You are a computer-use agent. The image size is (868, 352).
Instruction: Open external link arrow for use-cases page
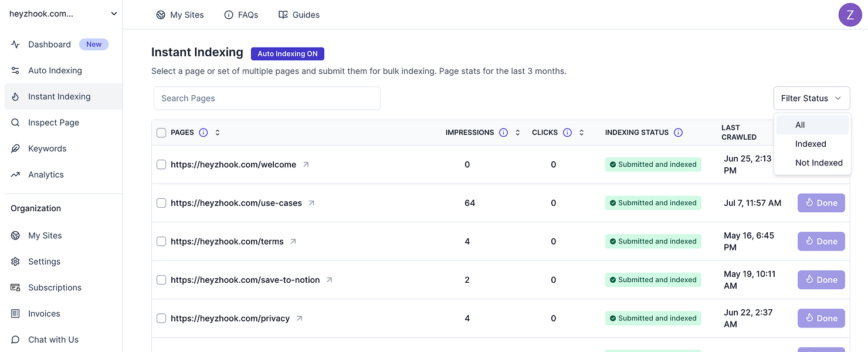tap(311, 203)
